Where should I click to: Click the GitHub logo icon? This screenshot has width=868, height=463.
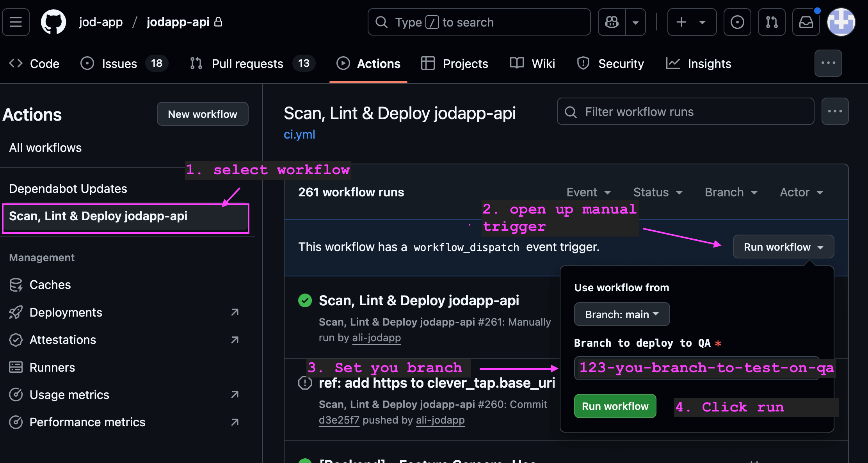(x=53, y=22)
